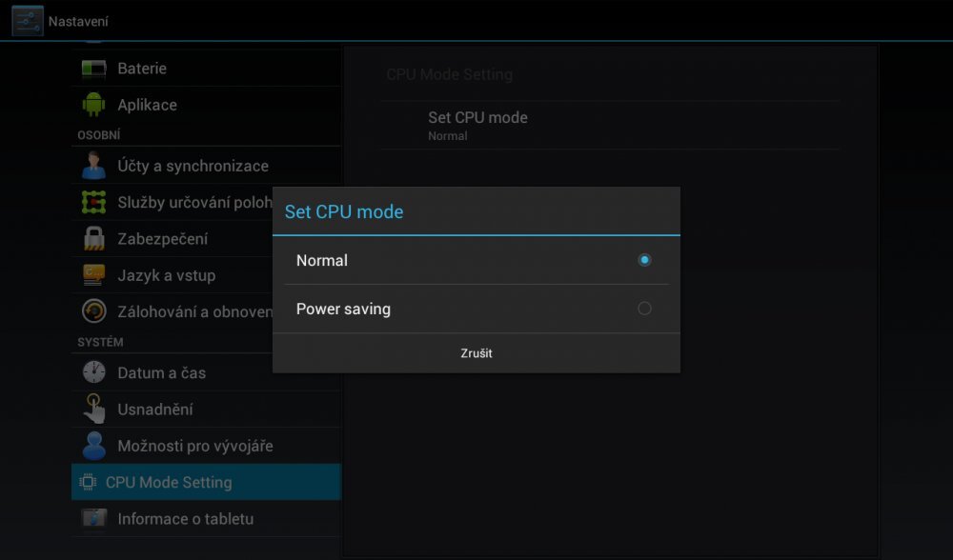The image size is (953, 560).
Task: Click the Nastavení settings icon in title bar
Action: point(28,20)
